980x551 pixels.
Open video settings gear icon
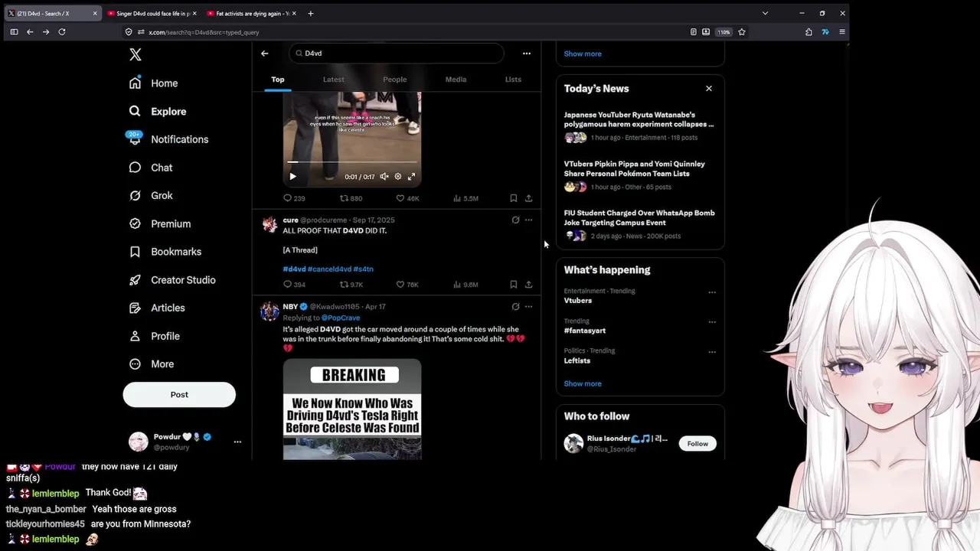pyautogui.click(x=397, y=177)
